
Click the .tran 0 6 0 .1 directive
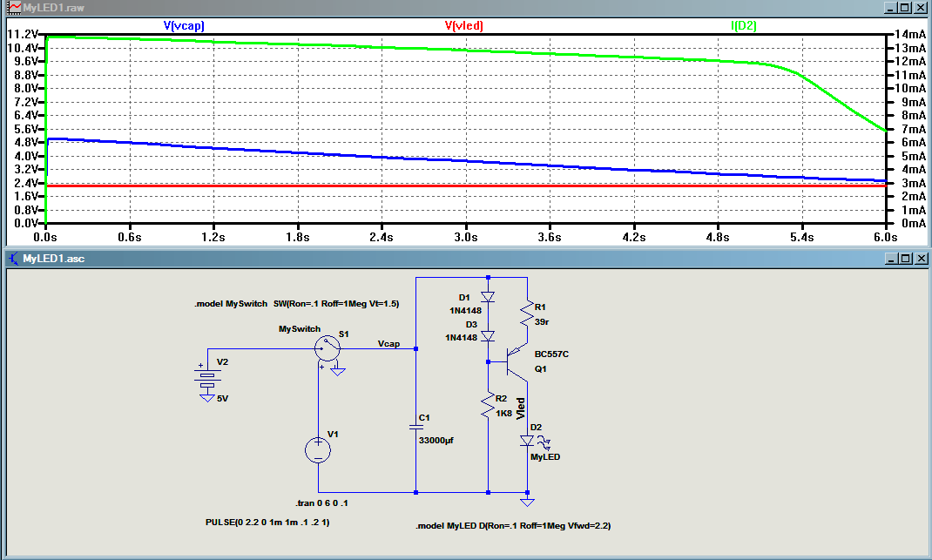click(x=321, y=503)
